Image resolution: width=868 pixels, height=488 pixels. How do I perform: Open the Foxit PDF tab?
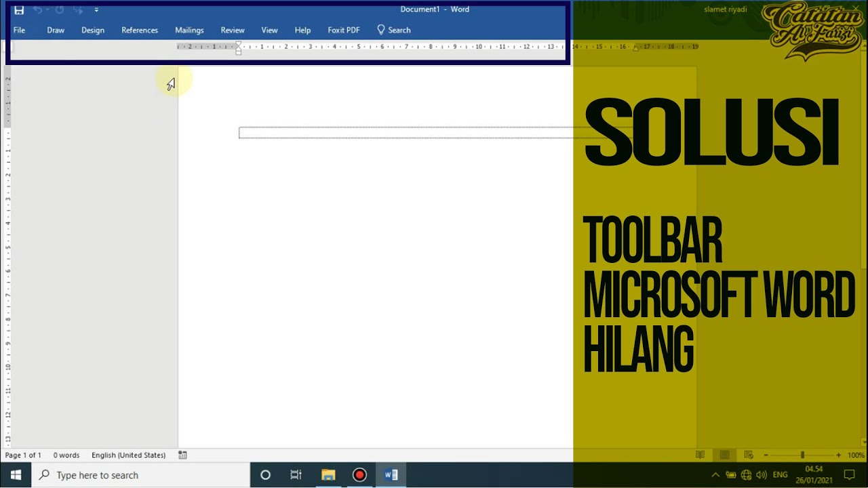point(344,30)
